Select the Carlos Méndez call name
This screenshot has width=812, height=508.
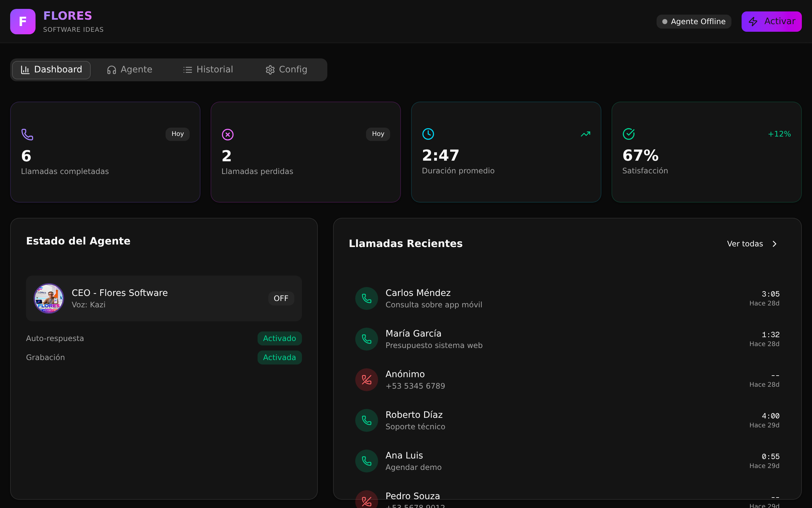[x=418, y=293]
